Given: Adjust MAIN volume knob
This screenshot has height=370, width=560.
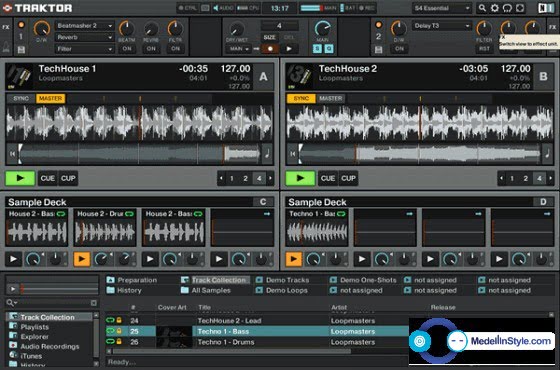Looking at the screenshot, I should pyautogui.click(x=323, y=28).
